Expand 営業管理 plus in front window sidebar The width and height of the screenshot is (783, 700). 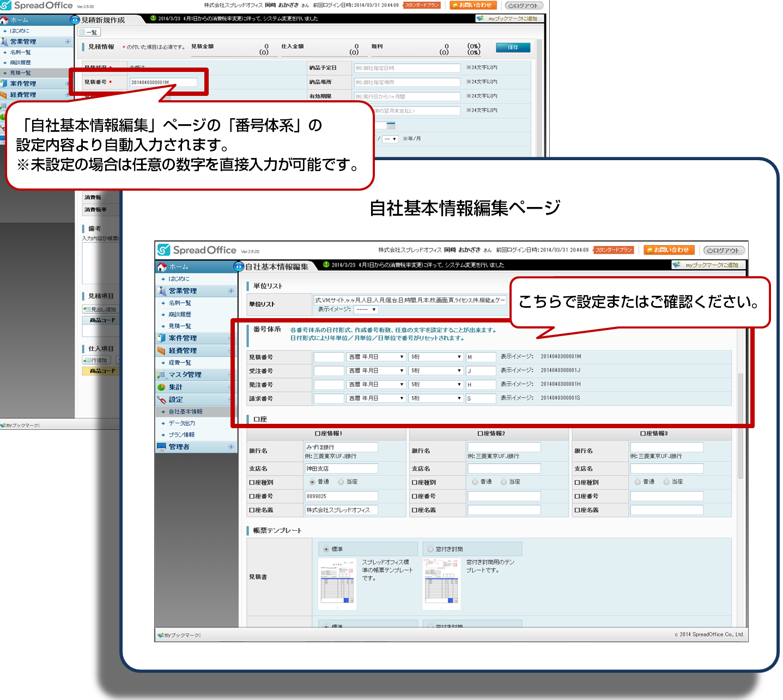point(231,291)
